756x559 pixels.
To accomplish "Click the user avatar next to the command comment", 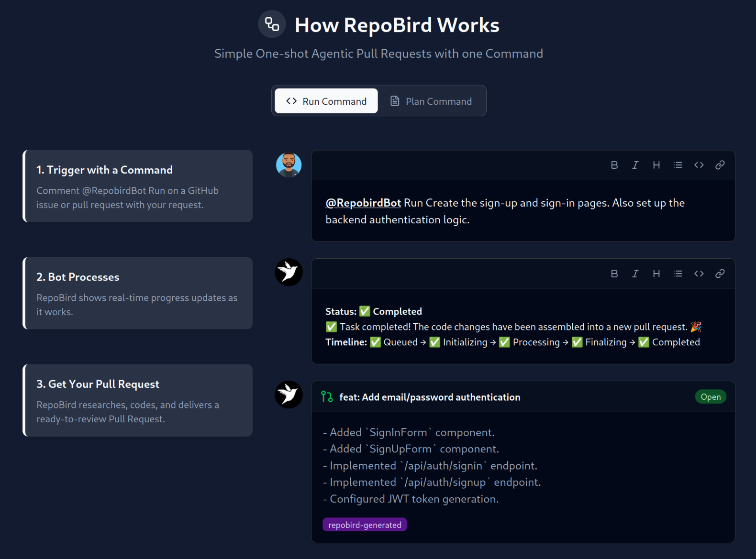I will pyautogui.click(x=289, y=165).
